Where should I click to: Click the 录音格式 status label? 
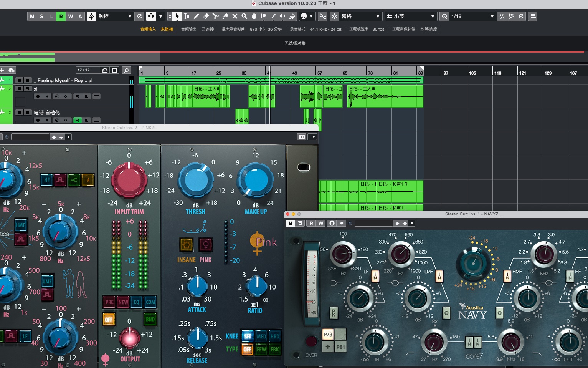tap(297, 29)
